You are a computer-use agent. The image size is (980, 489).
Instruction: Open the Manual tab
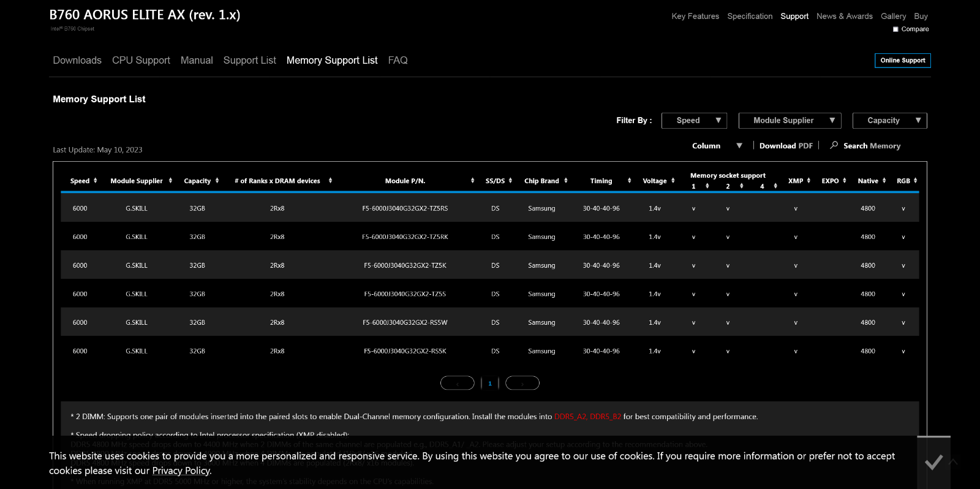click(x=197, y=60)
